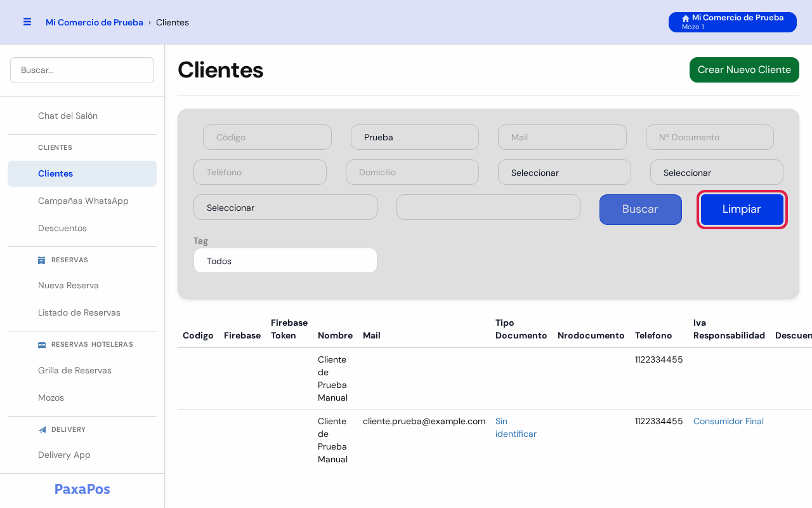This screenshot has width=812, height=508.
Task: Click the home icon in the top-right badge
Action: 686,18
